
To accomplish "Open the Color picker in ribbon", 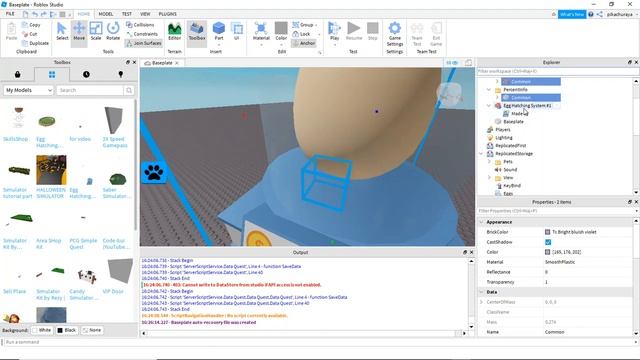I will click(x=281, y=31).
